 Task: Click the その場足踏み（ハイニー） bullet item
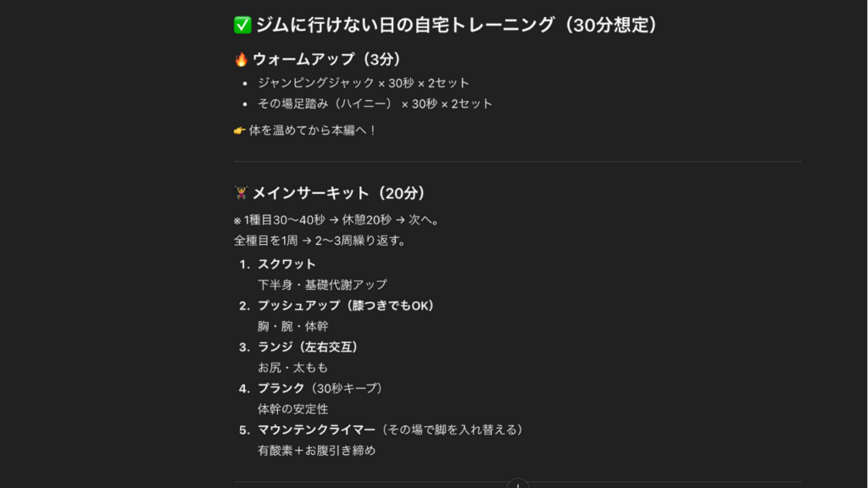point(375,103)
